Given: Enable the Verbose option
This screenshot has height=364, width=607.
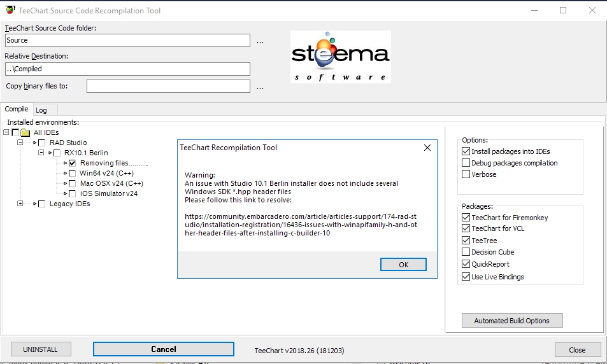Looking at the screenshot, I should [x=466, y=174].
